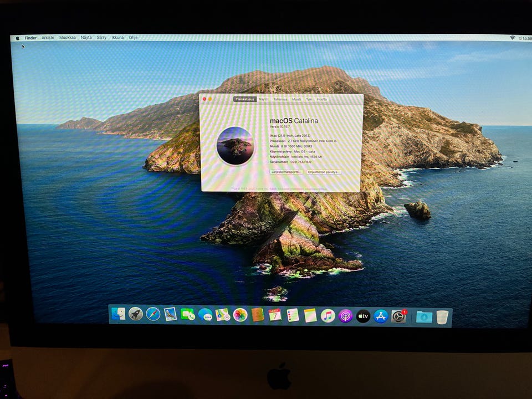
Task: Click the Ohjelmiston päivitys button
Action: click(x=323, y=172)
